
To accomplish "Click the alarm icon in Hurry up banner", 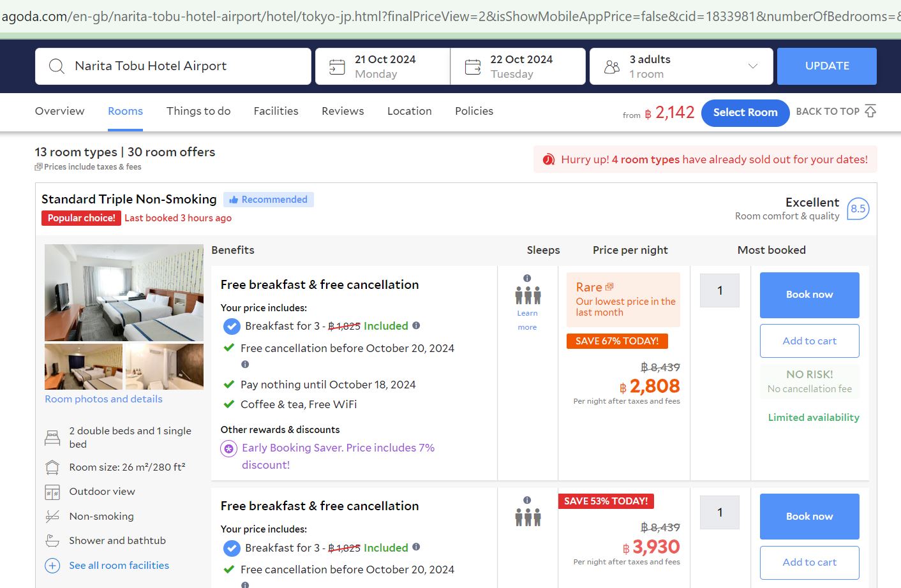I will click(x=549, y=159).
